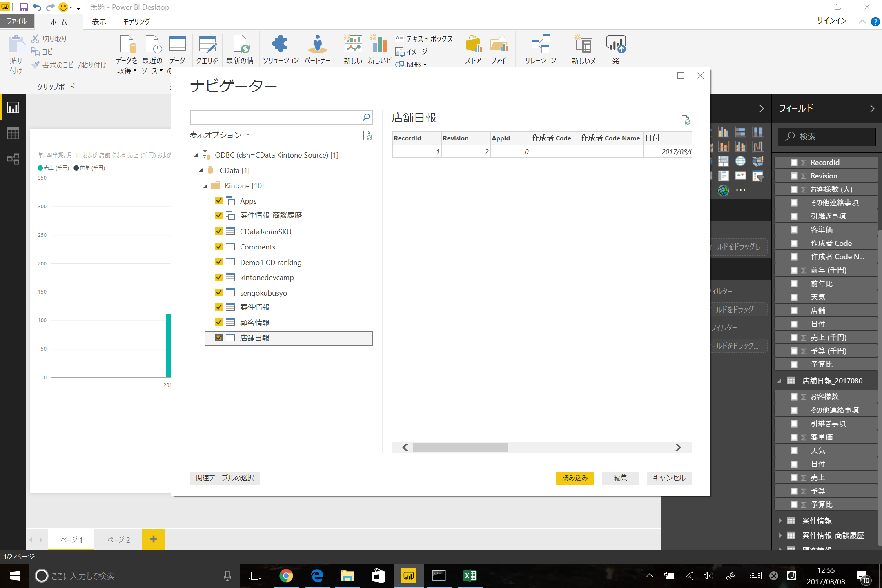Expand the 案件情報 table in the Fields pane
Screen dimensions: 882x588
pos(780,521)
